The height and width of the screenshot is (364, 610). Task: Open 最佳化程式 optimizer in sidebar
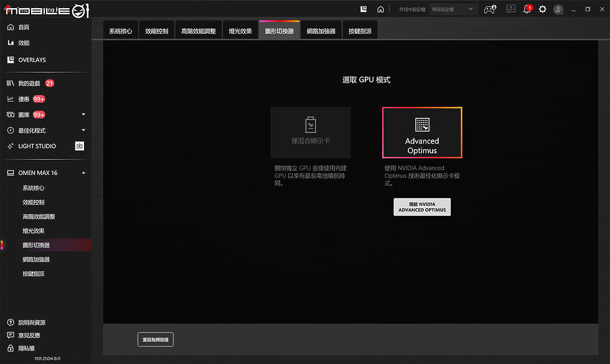click(x=32, y=130)
